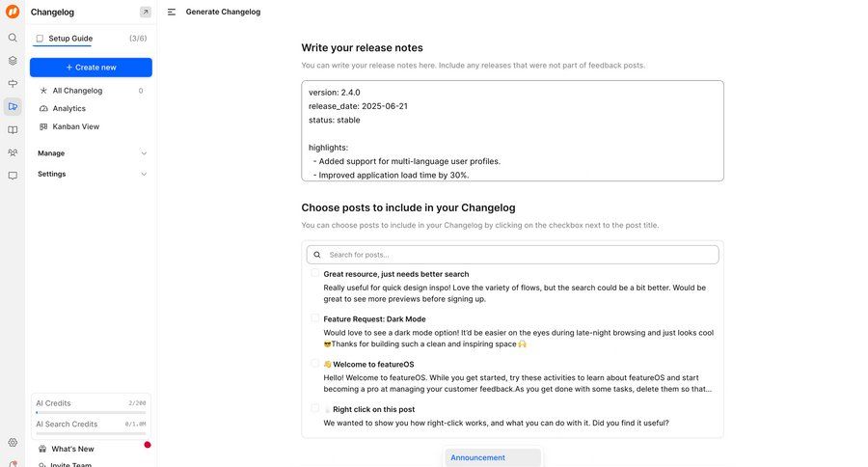The height and width of the screenshot is (467, 868).
Task: Open the settings gear icon in rail
Action: pyautogui.click(x=13, y=442)
